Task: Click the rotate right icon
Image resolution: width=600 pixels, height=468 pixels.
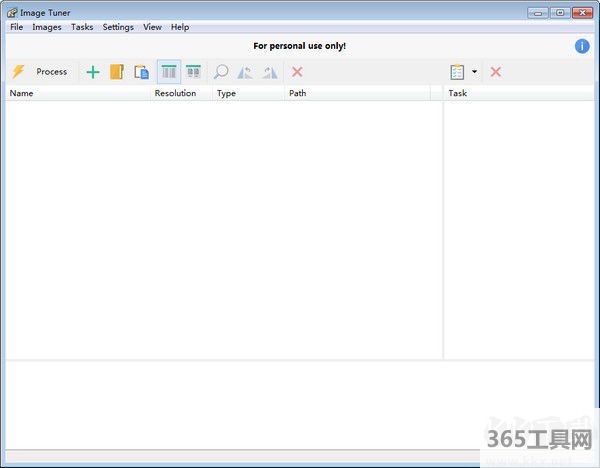Action: point(269,72)
